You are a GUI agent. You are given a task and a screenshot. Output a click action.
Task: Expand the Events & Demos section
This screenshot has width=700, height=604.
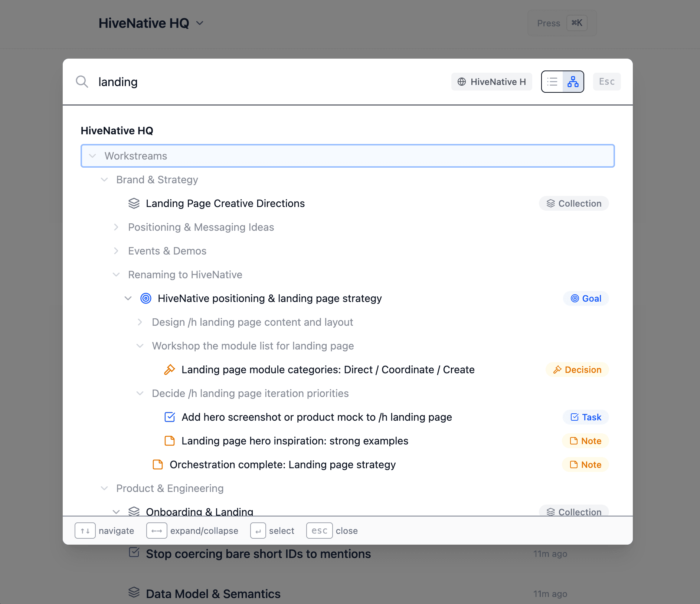[x=117, y=251]
